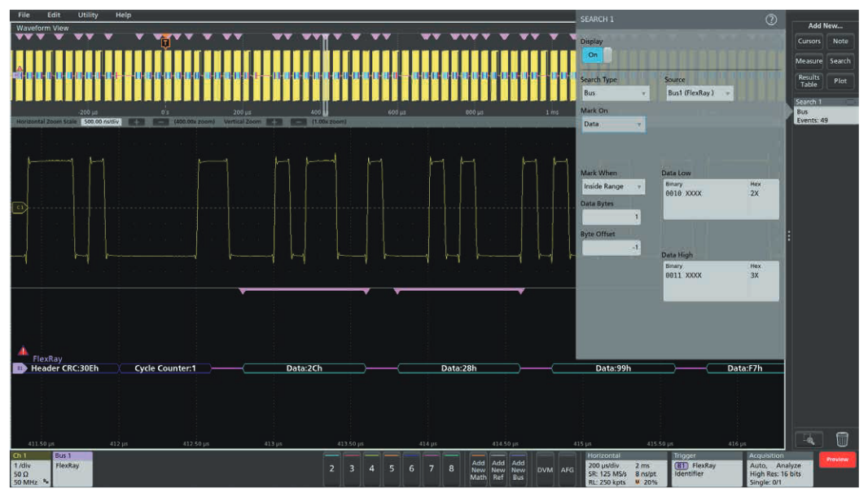
Task: Open the Results Table button
Action: (809, 81)
